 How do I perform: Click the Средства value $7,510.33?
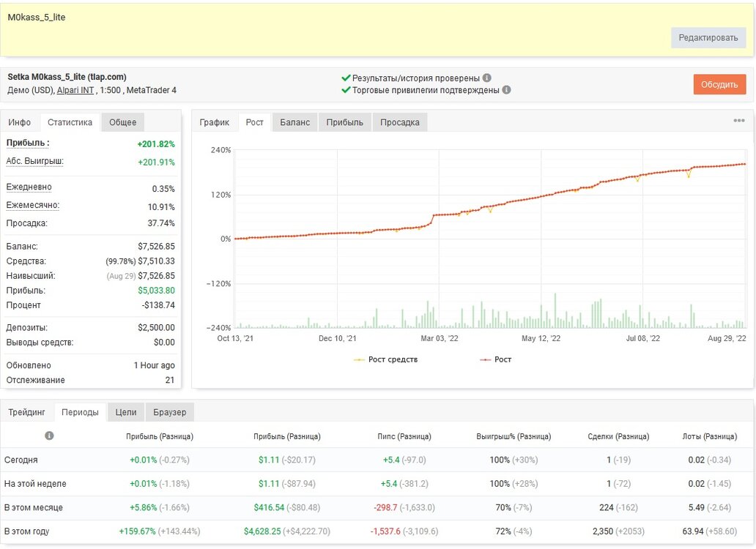tap(156, 261)
